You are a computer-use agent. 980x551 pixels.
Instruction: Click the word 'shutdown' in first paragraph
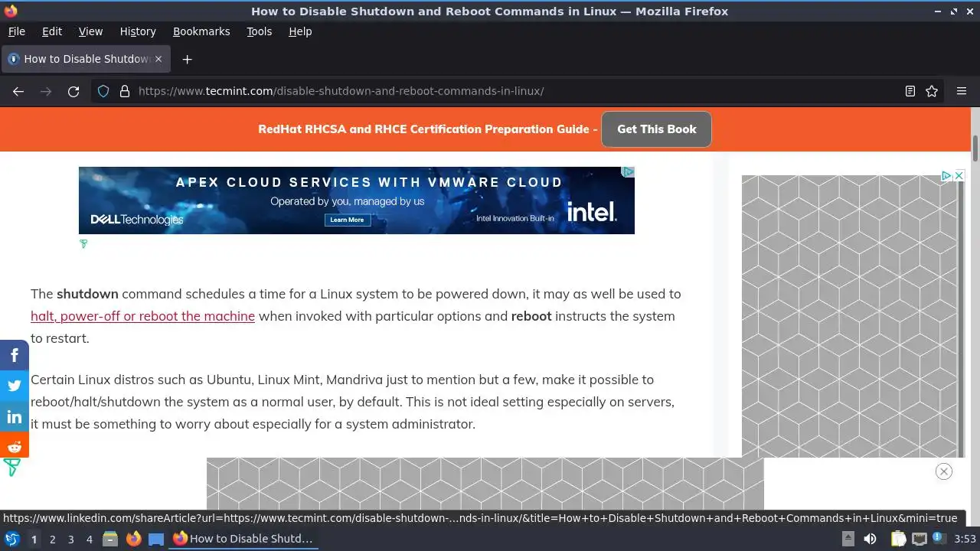point(87,294)
